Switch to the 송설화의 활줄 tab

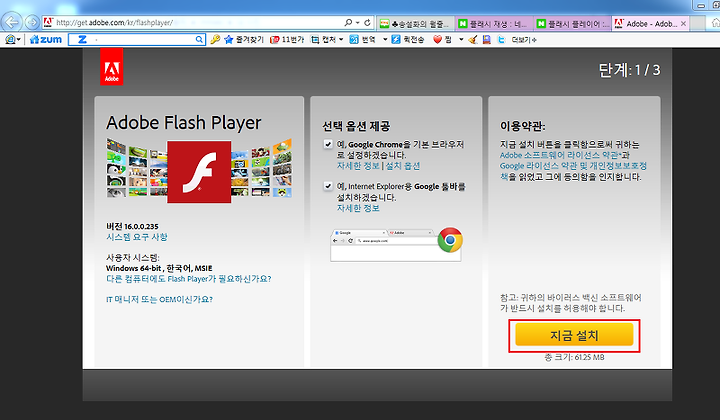coord(416,23)
